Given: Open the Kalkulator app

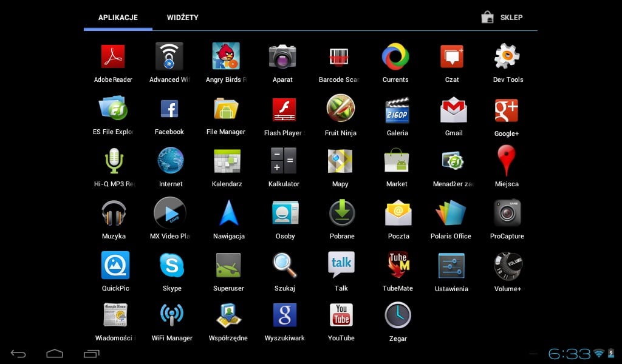Looking at the screenshot, I should [284, 160].
